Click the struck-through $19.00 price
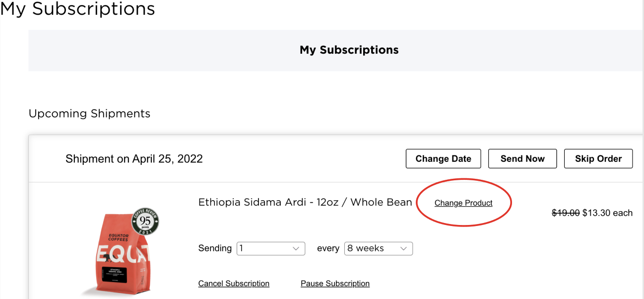Image resolution: width=644 pixels, height=299 pixels. coord(566,213)
